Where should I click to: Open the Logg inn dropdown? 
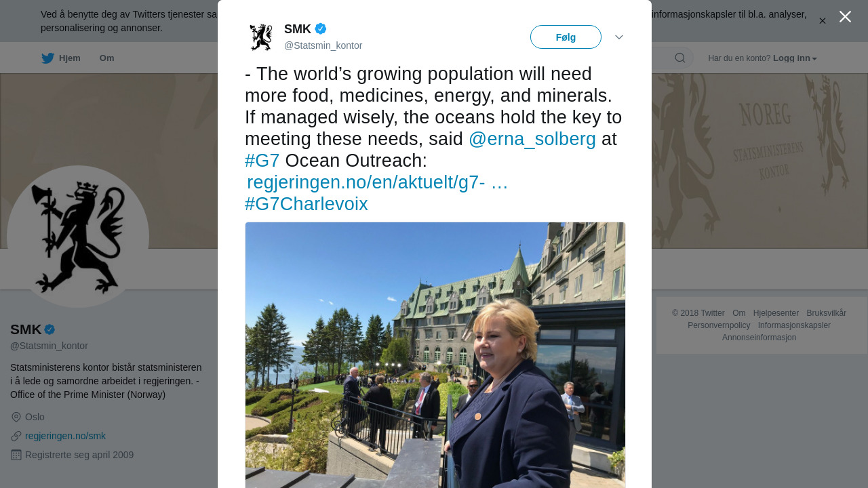[795, 58]
